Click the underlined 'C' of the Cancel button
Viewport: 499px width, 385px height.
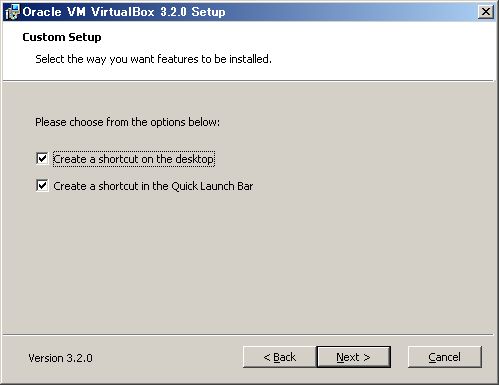pos(432,357)
